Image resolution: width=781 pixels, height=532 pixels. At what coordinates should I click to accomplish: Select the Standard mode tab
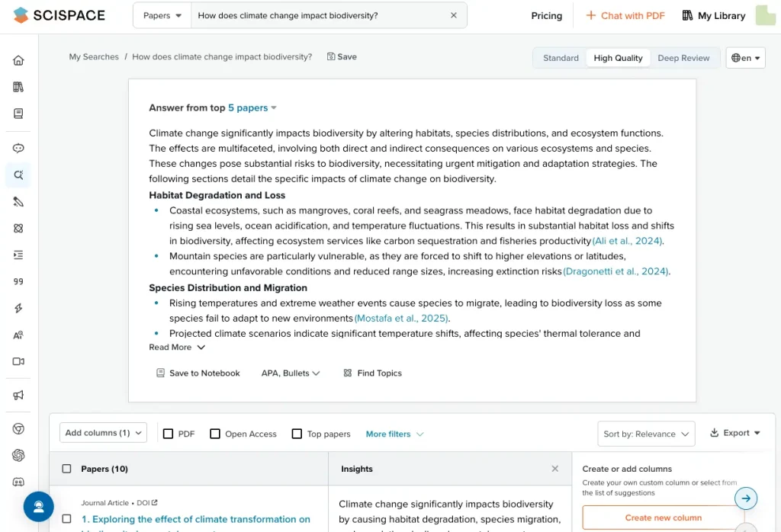coord(561,58)
